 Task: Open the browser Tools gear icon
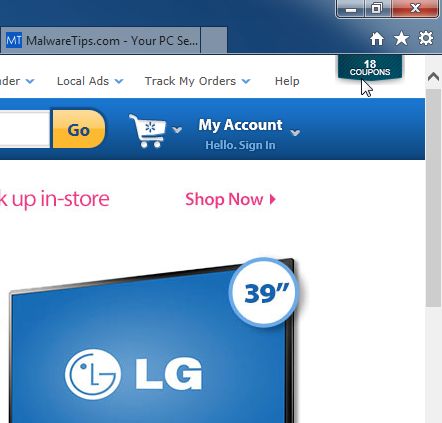426,38
